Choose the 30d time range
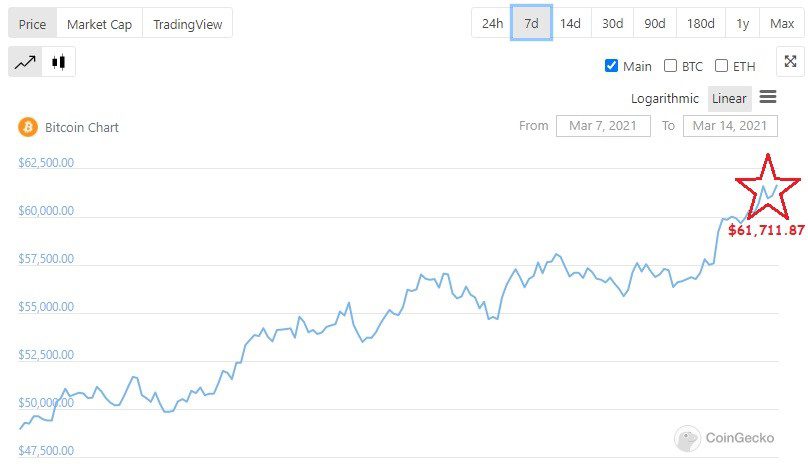This screenshot has width=808, height=464. 611,23
